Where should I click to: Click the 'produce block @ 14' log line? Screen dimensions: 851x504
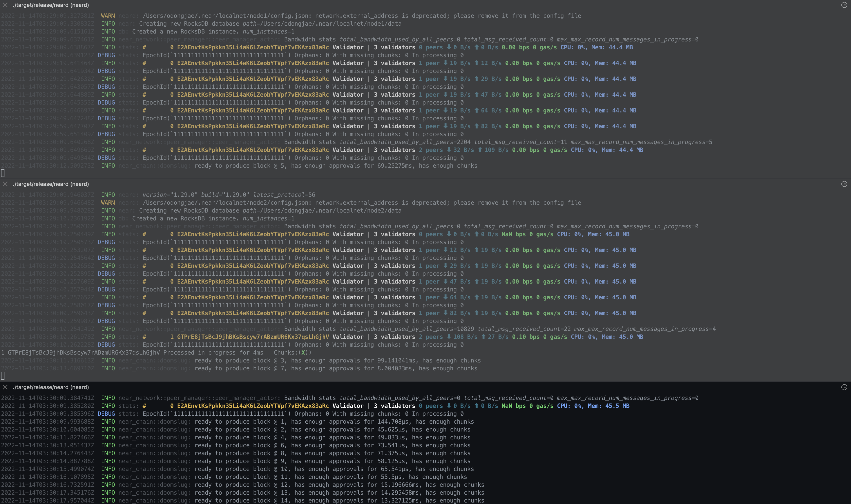click(x=339, y=501)
